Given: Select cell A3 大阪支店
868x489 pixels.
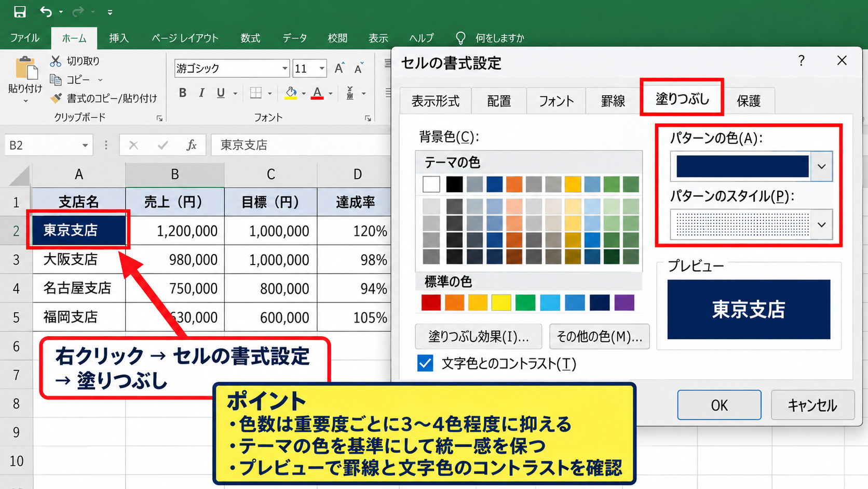Looking at the screenshot, I should pos(79,259).
